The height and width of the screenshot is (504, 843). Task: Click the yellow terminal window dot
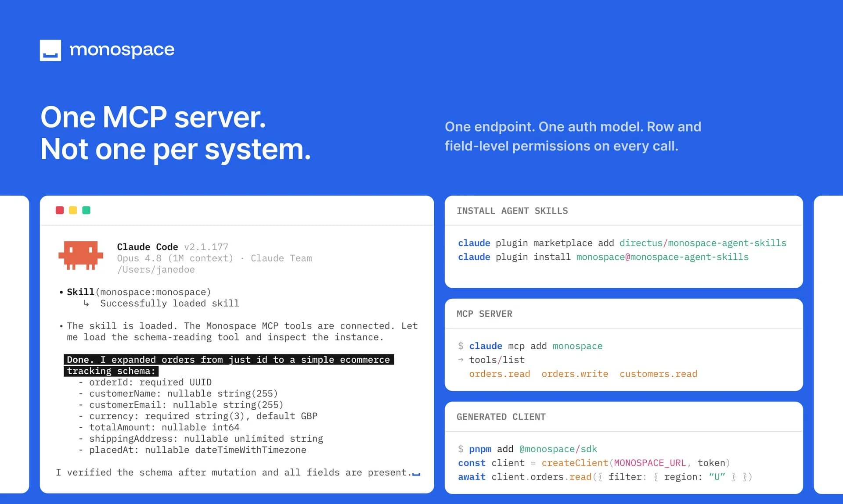(73, 211)
